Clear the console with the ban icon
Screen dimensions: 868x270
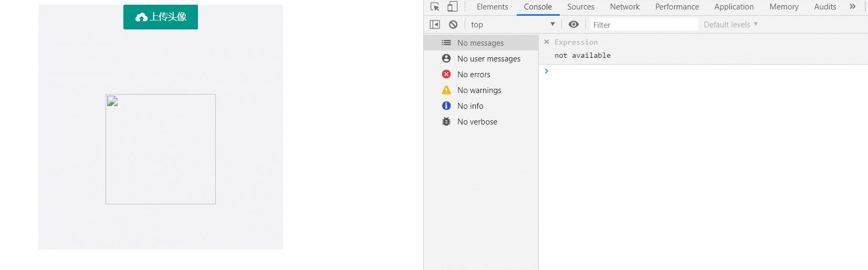pos(453,25)
